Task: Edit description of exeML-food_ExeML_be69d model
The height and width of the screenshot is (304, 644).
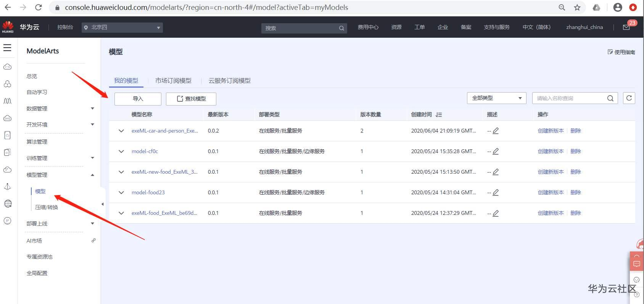Action: click(x=496, y=213)
